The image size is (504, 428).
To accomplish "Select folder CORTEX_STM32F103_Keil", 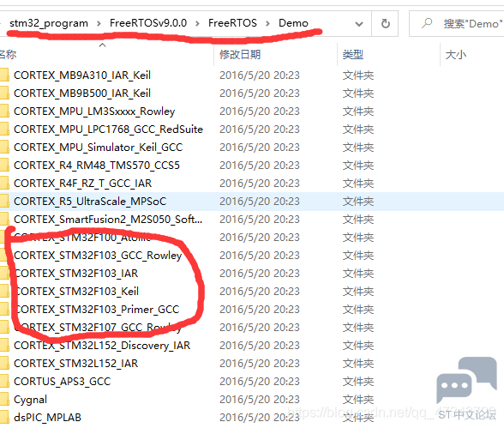I will click(x=76, y=292).
